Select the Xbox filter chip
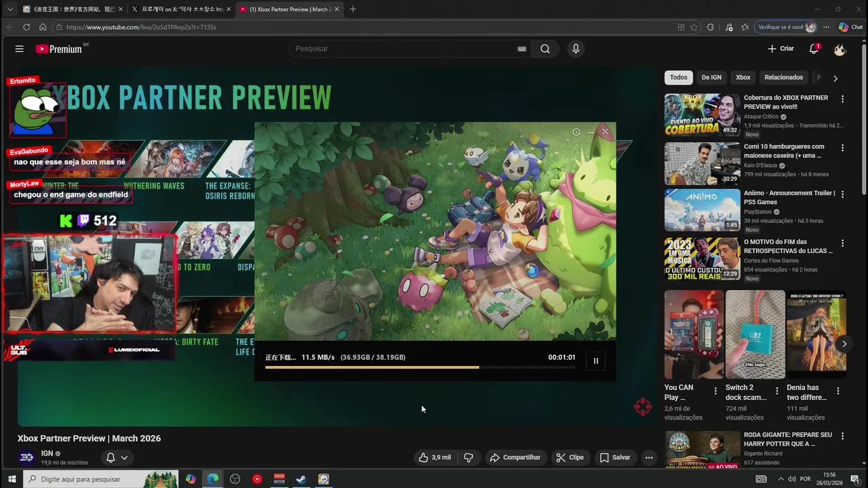Screen dimensions: 868x488 [743, 77]
